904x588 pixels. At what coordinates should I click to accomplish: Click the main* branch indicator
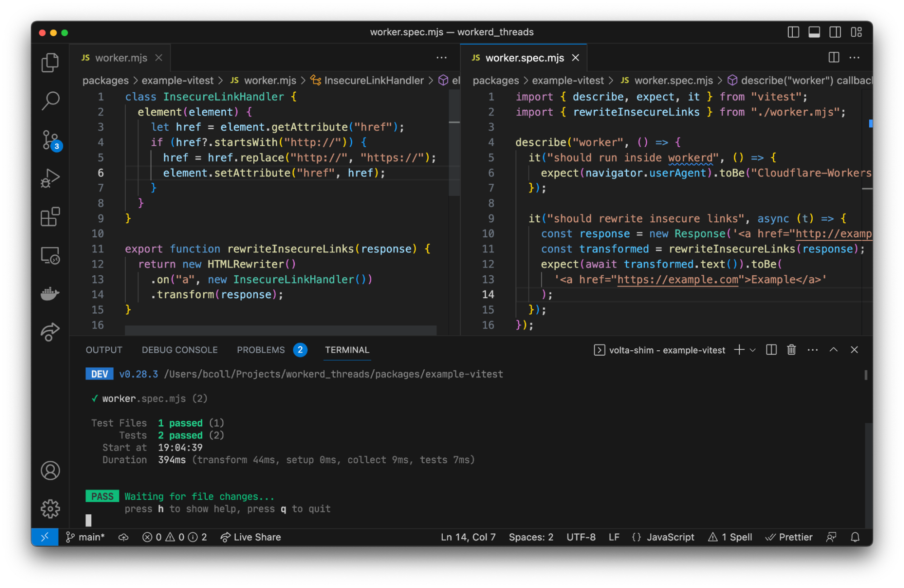(x=85, y=537)
